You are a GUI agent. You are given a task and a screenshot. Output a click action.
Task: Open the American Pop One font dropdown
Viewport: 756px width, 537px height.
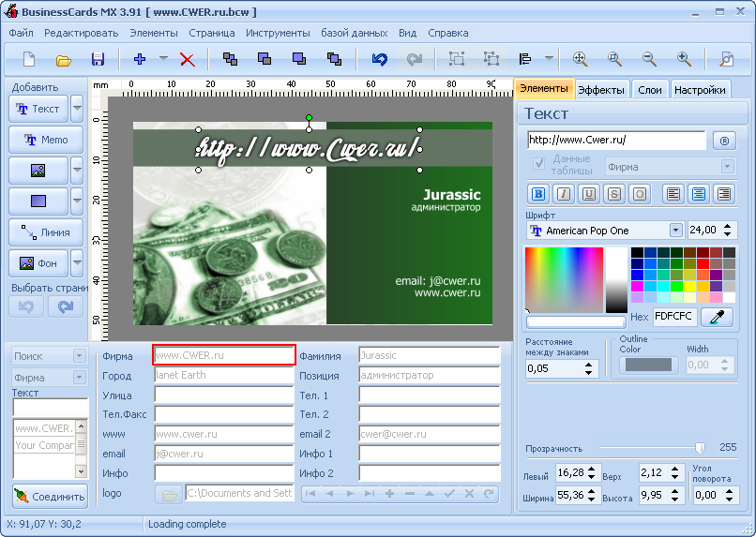(x=675, y=231)
